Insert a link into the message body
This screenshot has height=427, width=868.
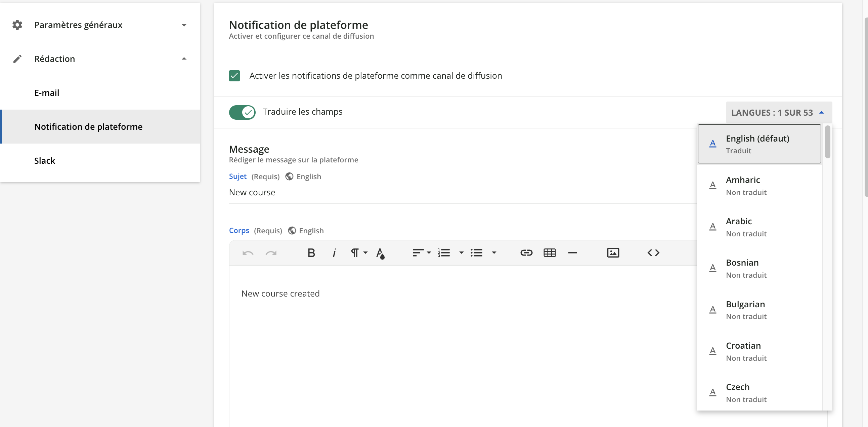[526, 253]
